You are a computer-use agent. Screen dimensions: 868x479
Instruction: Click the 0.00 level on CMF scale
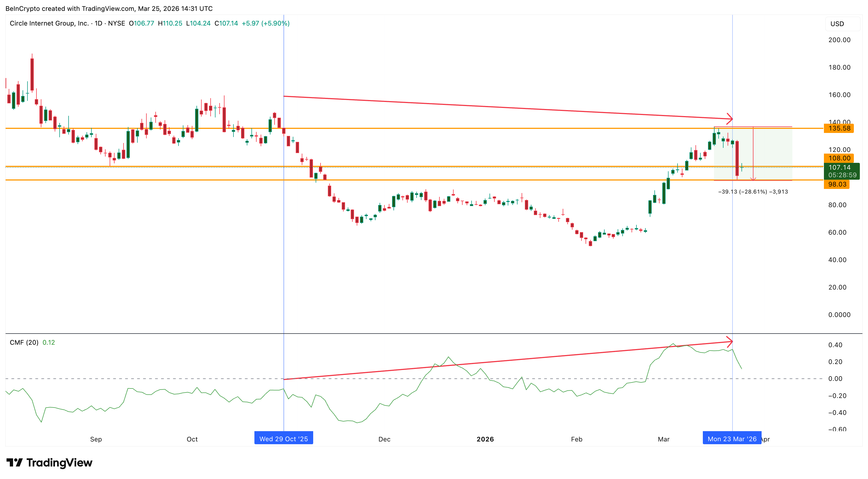point(835,379)
